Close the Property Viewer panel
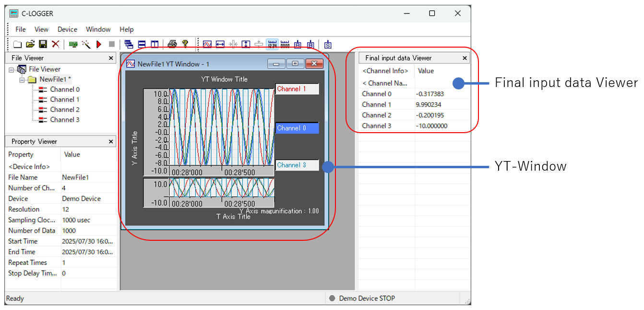 pyautogui.click(x=111, y=142)
